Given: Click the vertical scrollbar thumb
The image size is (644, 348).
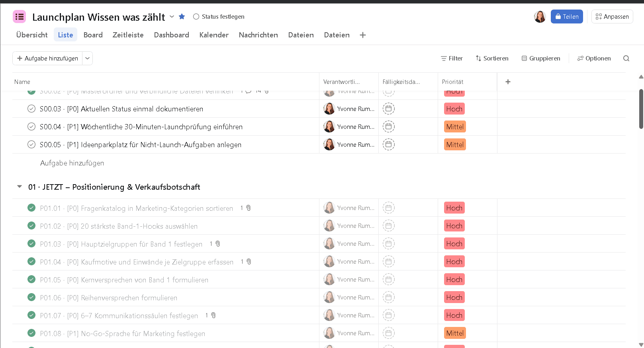Looking at the screenshot, I should [x=641, y=109].
